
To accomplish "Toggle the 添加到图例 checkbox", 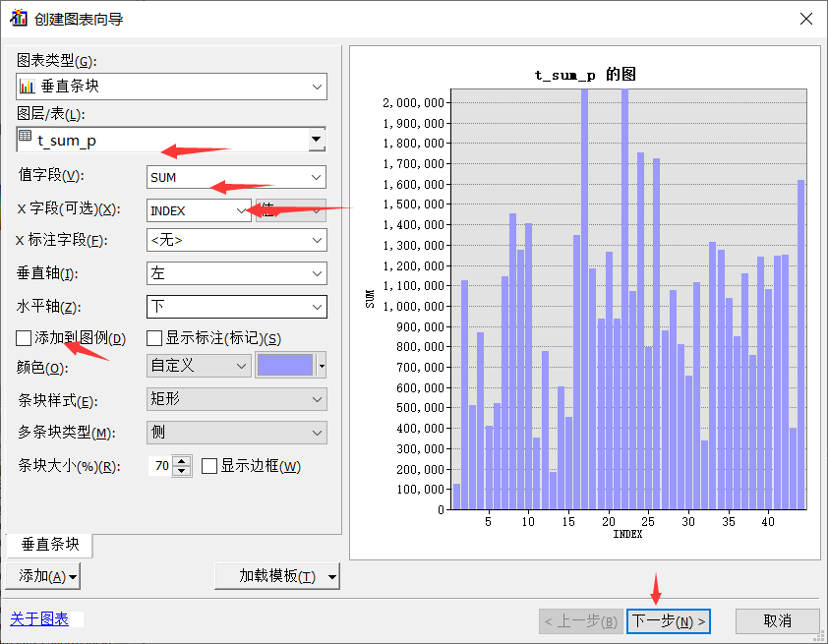I will point(24,338).
